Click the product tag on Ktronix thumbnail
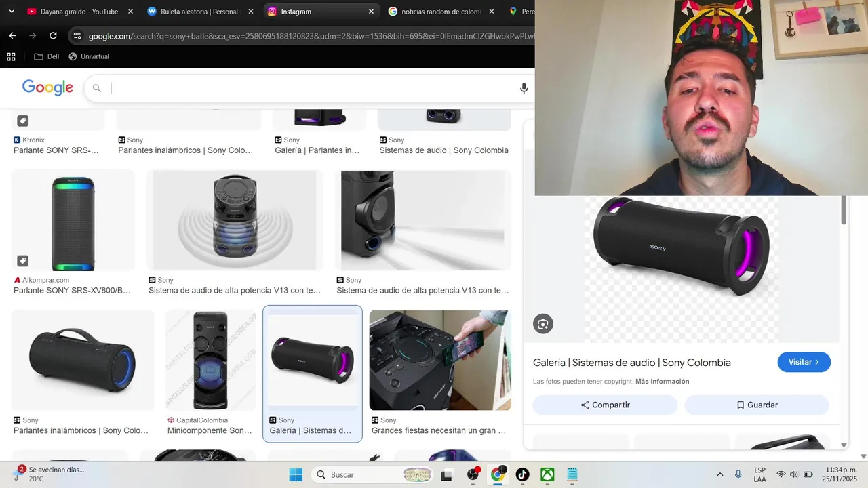Viewport: 868px width, 488px height. point(22,121)
